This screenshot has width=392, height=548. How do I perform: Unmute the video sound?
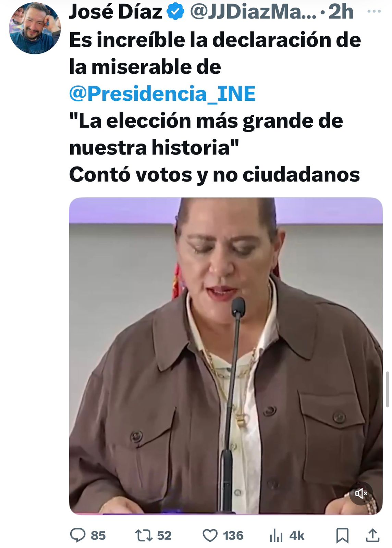(x=361, y=493)
